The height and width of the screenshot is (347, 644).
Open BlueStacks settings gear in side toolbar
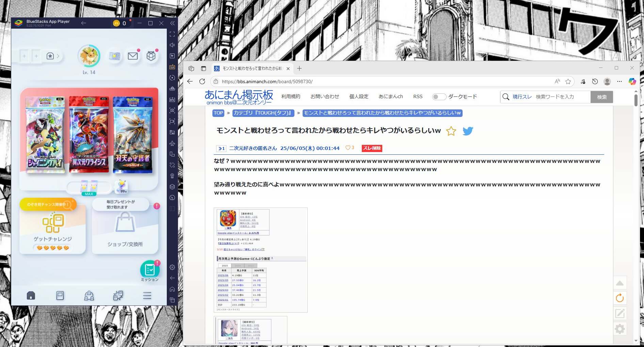coord(172,267)
